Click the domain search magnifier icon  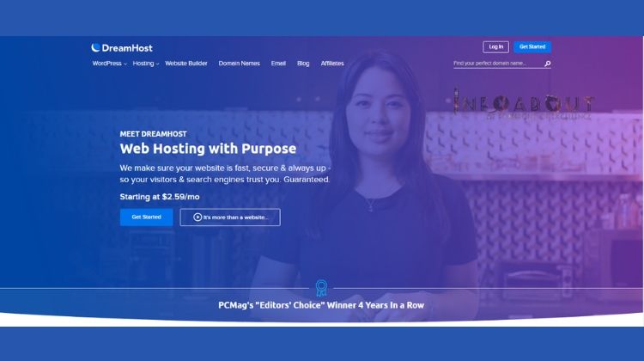pos(547,64)
